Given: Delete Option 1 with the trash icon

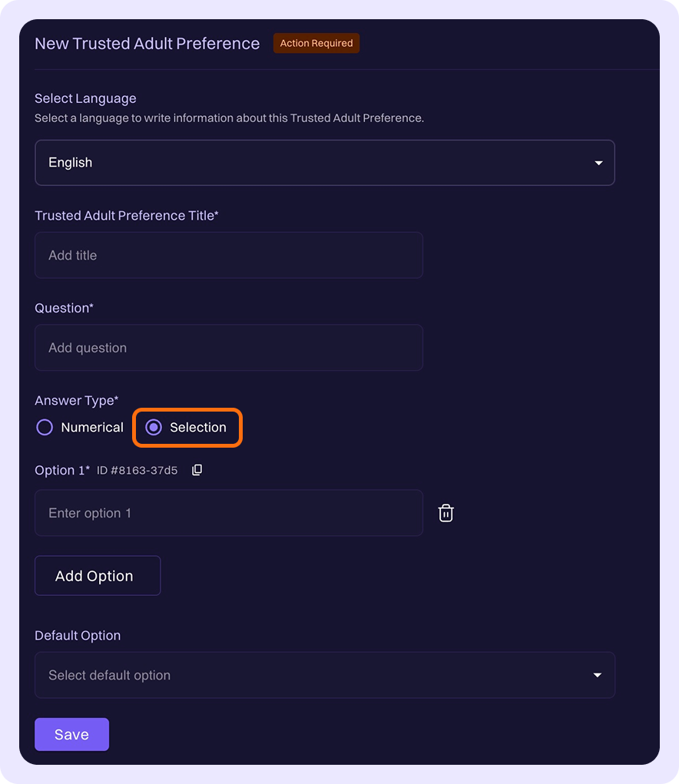Looking at the screenshot, I should tap(445, 513).
